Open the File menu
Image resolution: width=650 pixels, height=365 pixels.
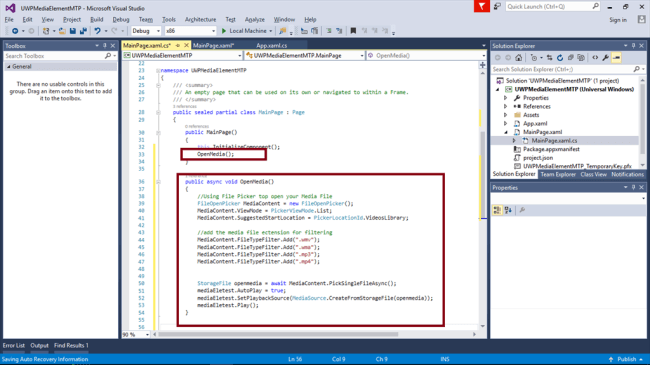(x=9, y=19)
